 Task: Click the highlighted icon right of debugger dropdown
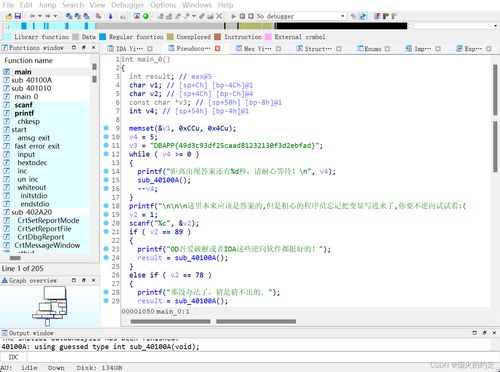click(x=363, y=16)
